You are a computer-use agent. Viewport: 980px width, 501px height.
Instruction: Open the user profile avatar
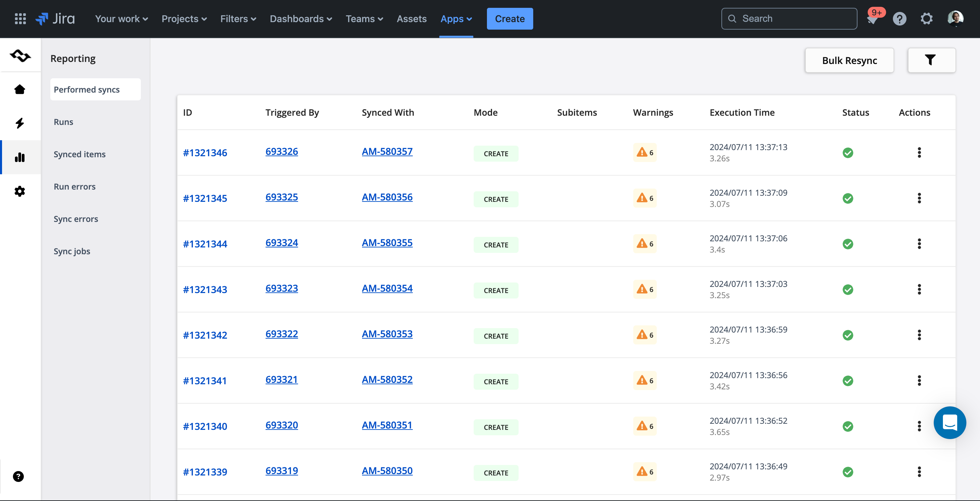(955, 19)
